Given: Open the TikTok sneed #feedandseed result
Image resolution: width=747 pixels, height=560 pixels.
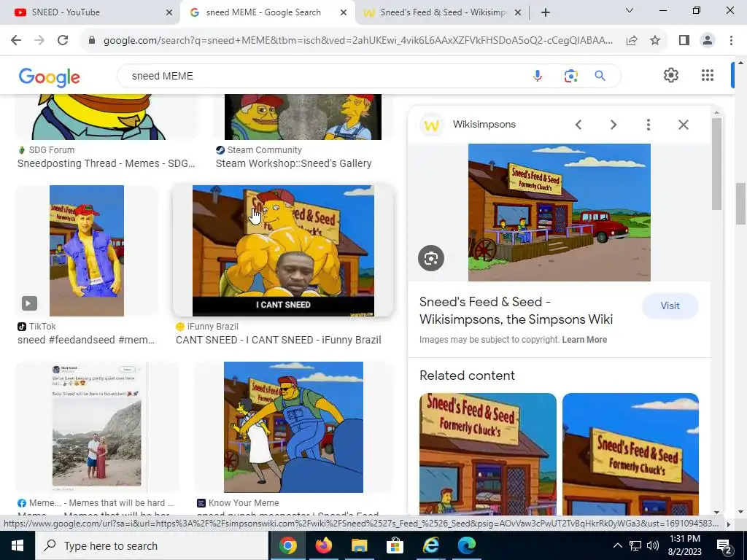Looking at the screenshot, I should coord(86,340).
